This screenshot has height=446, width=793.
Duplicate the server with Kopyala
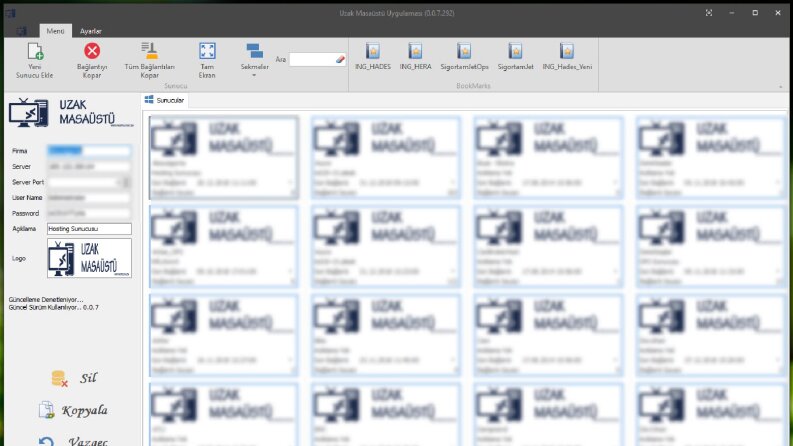click(73, 410)
